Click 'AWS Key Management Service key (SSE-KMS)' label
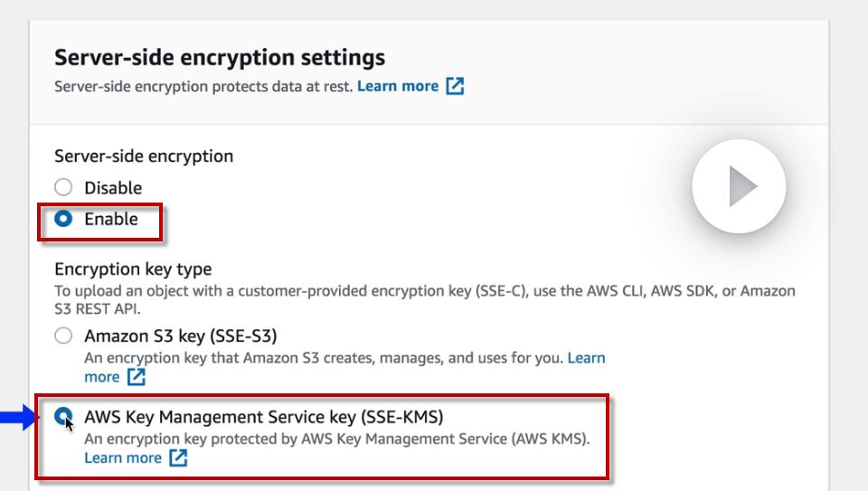The image size is (868, 491). tap(264, 417)
